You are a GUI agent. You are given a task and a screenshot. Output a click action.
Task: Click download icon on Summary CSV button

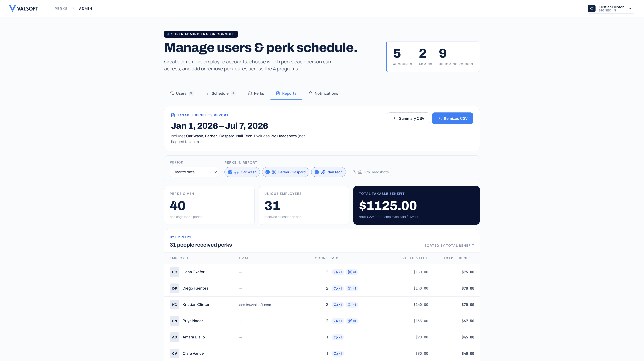[394, 118]
